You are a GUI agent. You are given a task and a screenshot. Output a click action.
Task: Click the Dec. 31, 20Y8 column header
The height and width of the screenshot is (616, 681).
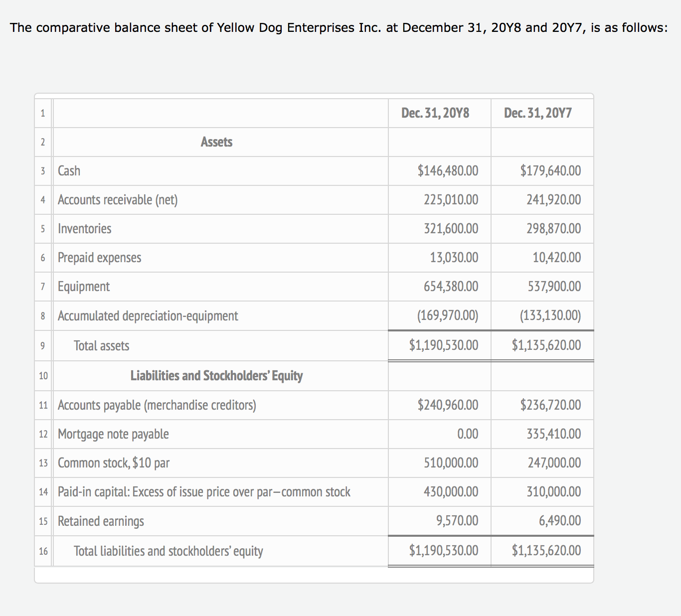click(439, 113)
